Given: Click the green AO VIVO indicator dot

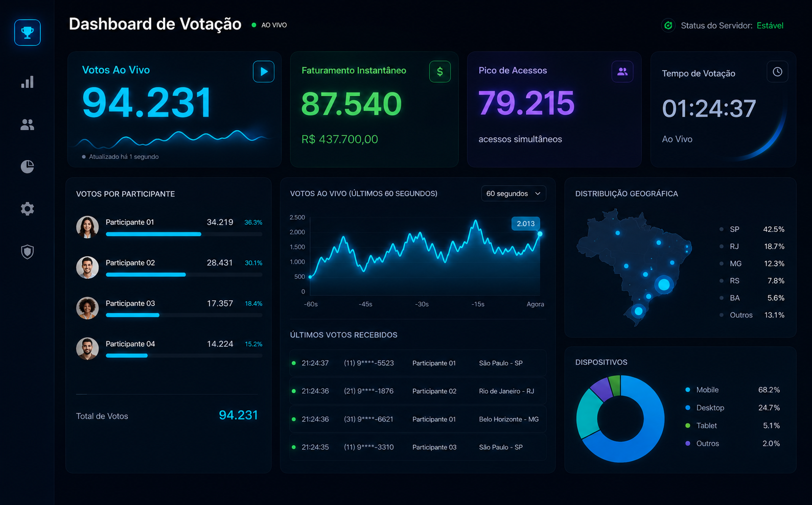Looking at the screenshot, I should (254, 25).
